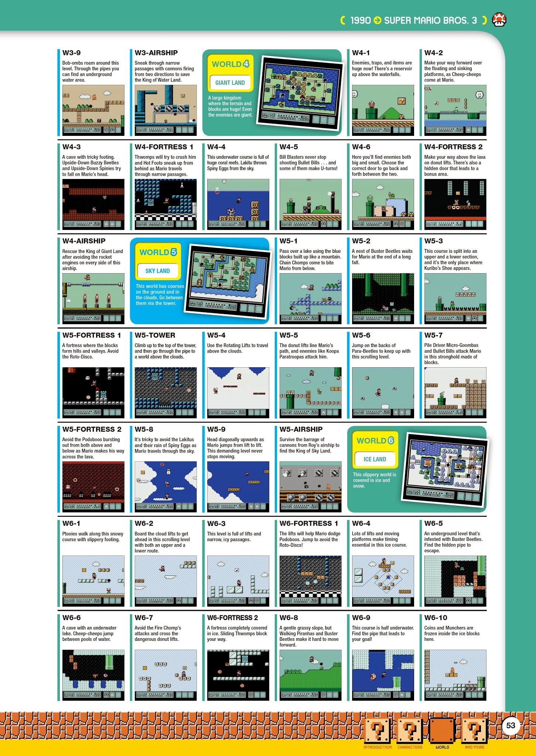Click the W4-FORTRESS 2 heading
This screenshot has height=756, width=536.
pyautogui.click(x=454, y=147)
